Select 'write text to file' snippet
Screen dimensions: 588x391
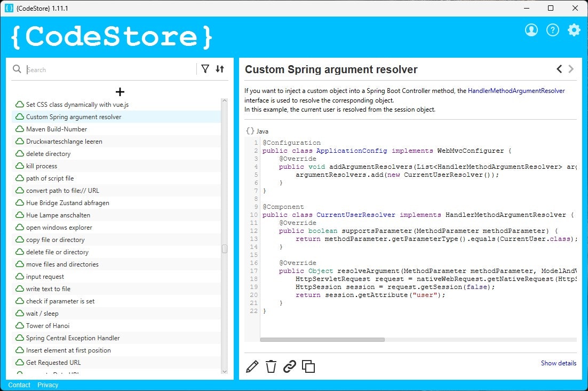[x=116, y=289]
